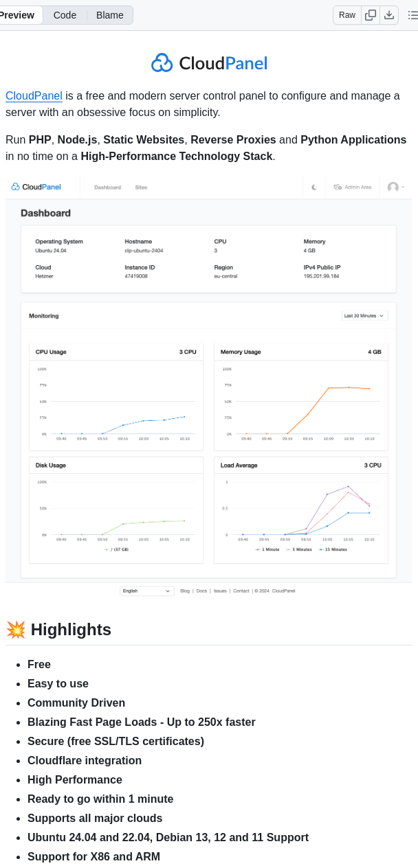Select the Sites menu item
The image size is (418, 868).
point(141,186)
